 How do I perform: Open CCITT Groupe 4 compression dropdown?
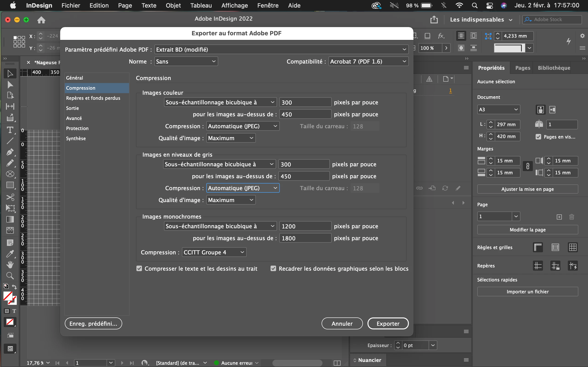click(x=214, y=252)
